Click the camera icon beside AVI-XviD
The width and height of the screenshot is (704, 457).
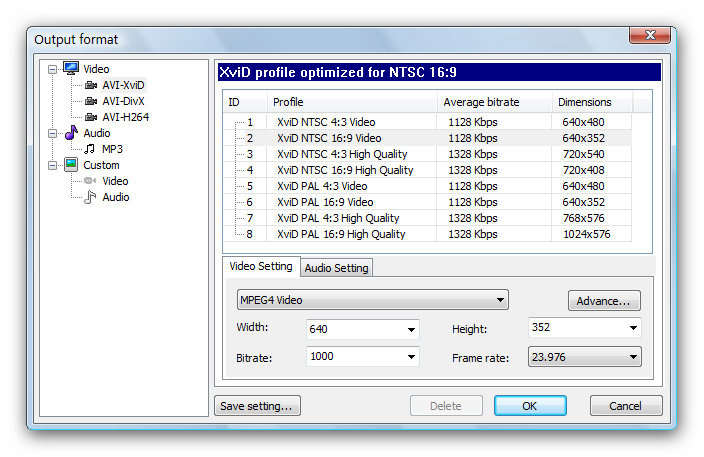[91, 85]
